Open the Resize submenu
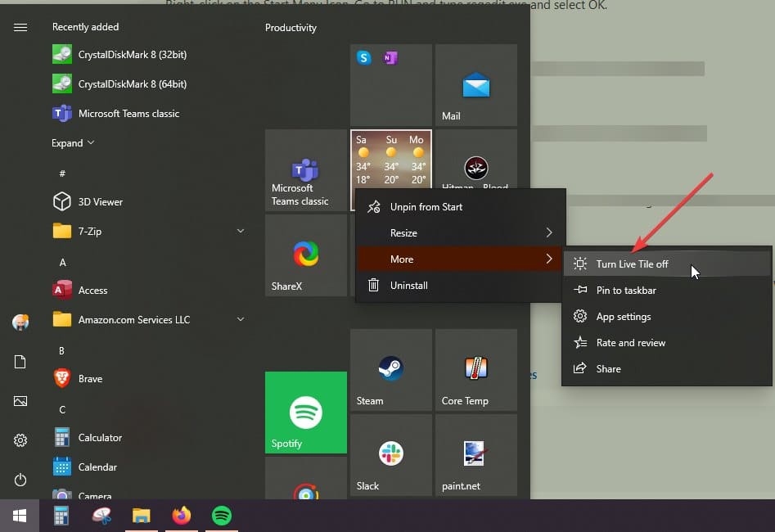This screenshot has width=775, height=532. pyautogui.click(x=460, y=233)
